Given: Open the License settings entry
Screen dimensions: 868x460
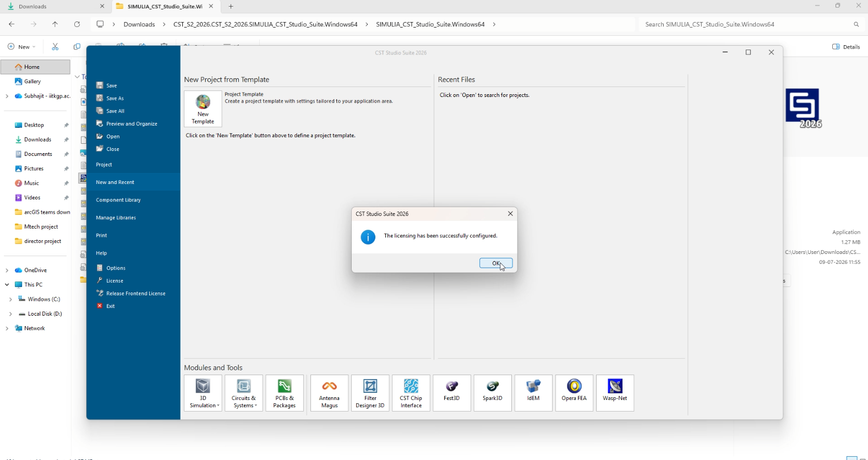Looking at the screenshot, I should tap(110, 280).
